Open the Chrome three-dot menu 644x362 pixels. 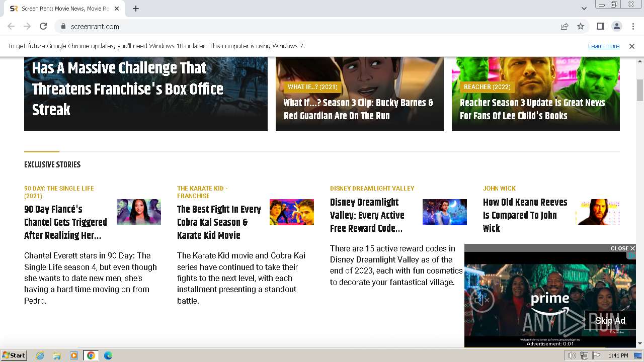point(632,26)
